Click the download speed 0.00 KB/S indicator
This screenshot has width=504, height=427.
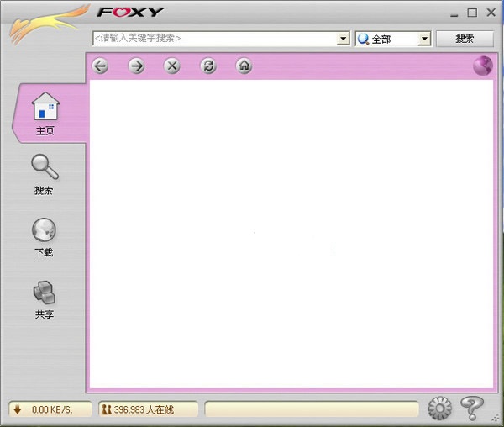tap(51, 409)
